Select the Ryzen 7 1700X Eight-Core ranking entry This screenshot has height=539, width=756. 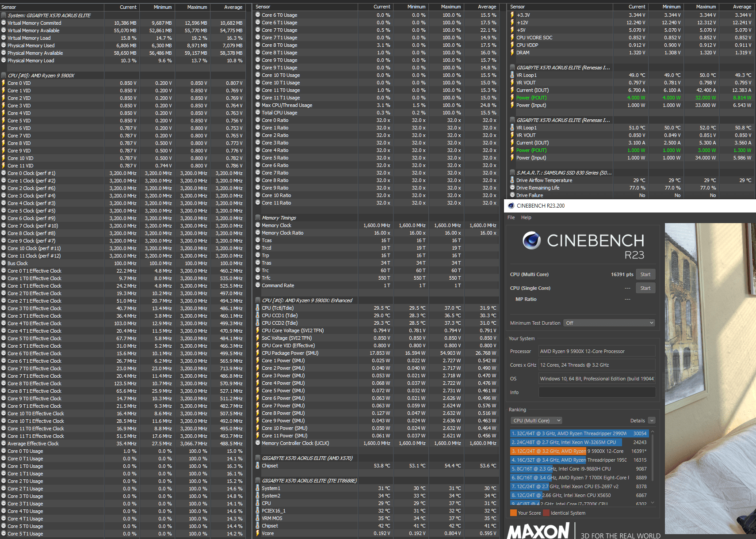point(579,478)
